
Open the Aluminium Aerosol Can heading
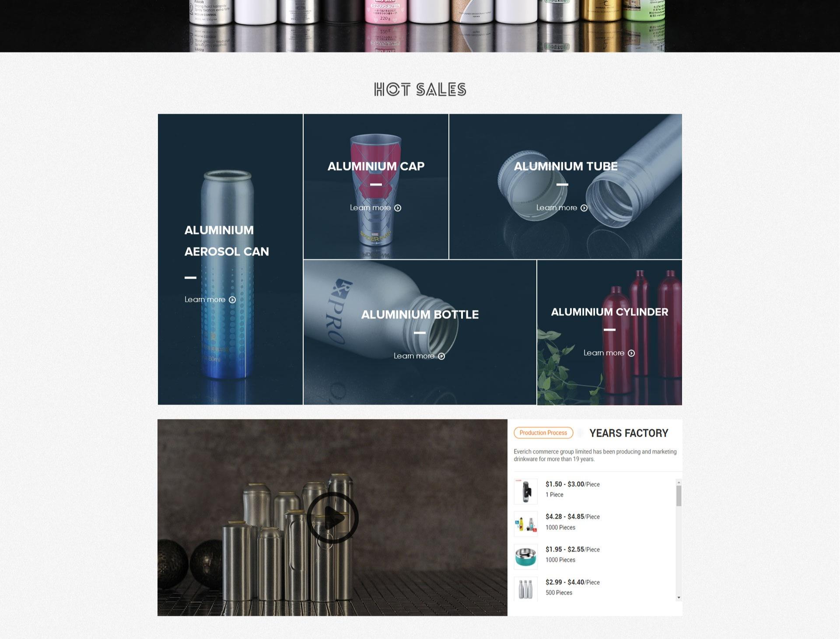tap(227, 241)
